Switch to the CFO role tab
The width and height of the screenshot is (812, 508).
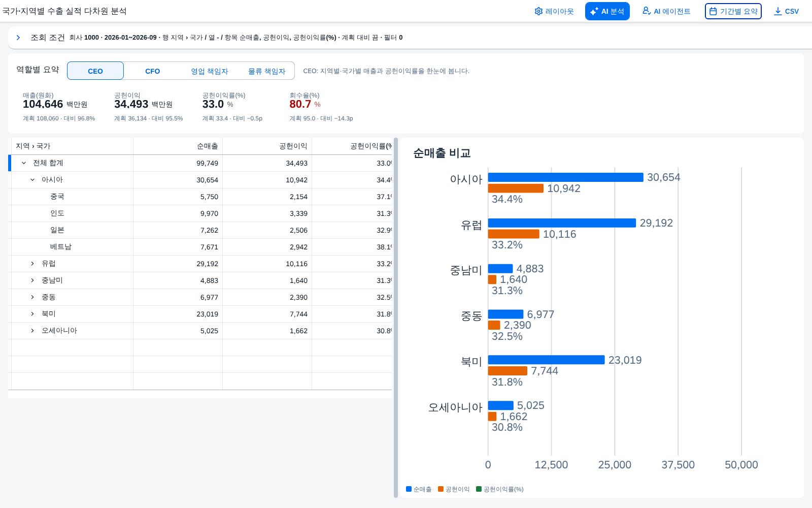pos(152,71)
